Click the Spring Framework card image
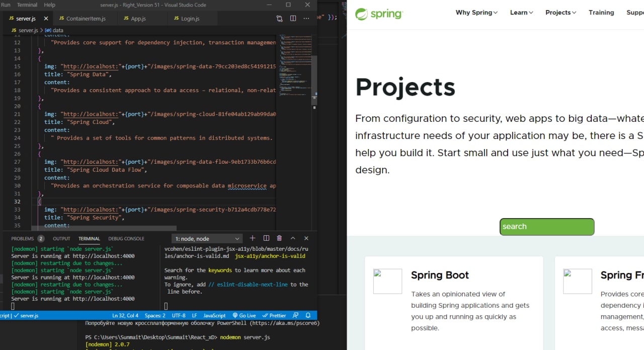Viewport: 644px width, 350px height. coord(578,281)
